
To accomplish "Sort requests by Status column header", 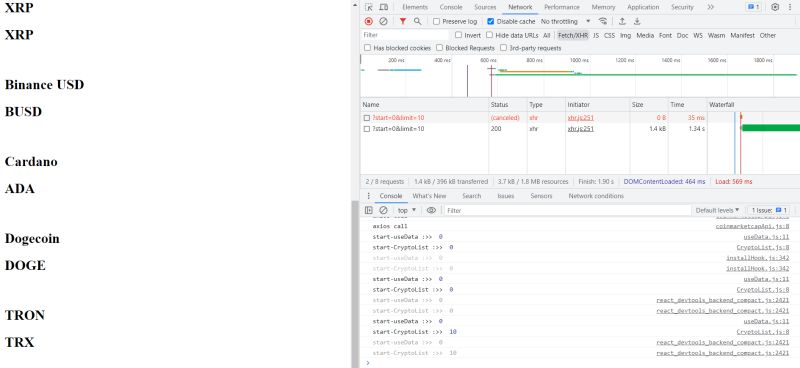I will tap(508, 105).
